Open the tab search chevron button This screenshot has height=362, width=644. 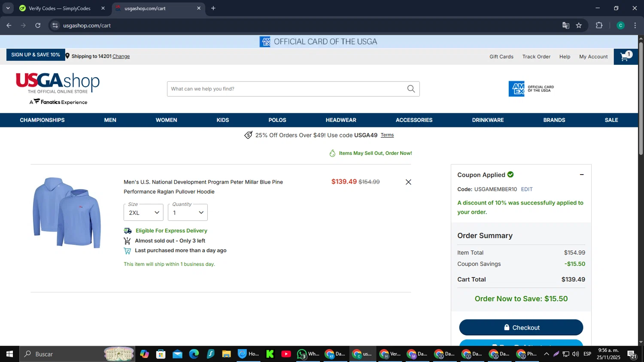8,8
